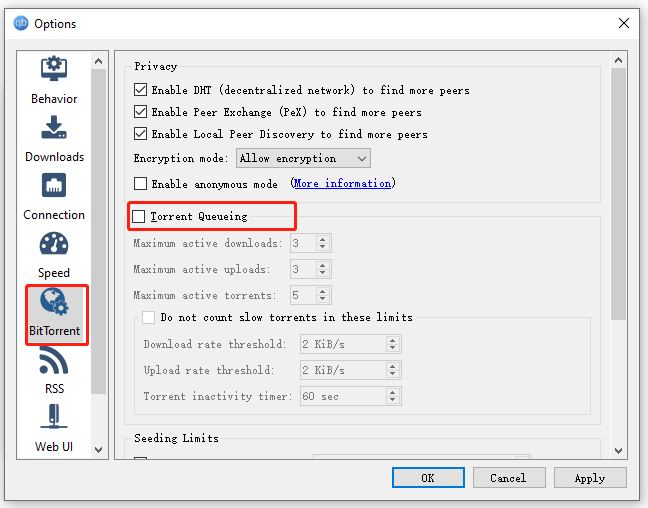
Task: Toggle Enable Peer Exchange (PeX) checkbox
Action: pos(141,112)
